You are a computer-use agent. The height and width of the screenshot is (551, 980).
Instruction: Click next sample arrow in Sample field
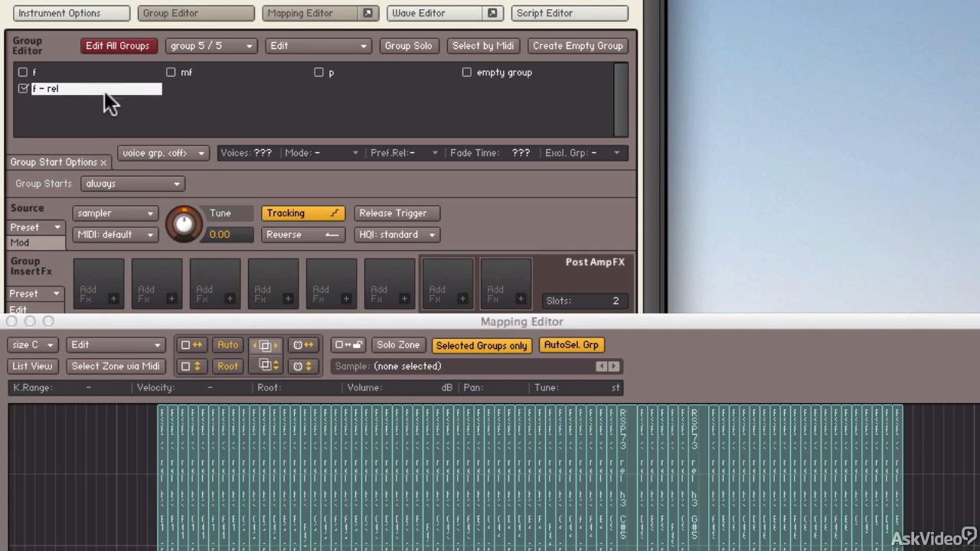613,367
